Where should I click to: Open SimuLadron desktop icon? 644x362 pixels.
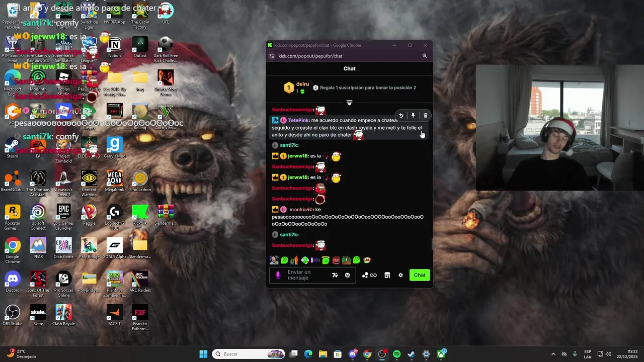coord(140,181)
